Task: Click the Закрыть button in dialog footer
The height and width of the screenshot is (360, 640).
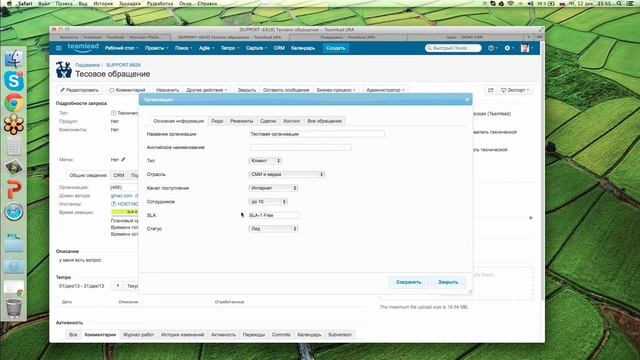Action: click(448, 282)
